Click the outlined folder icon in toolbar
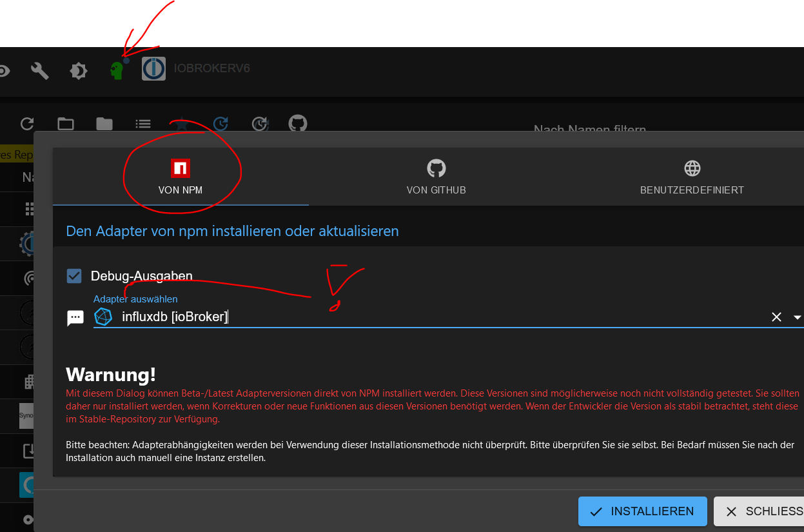Screen dimensions: 804x532 (x=65, y=124)
